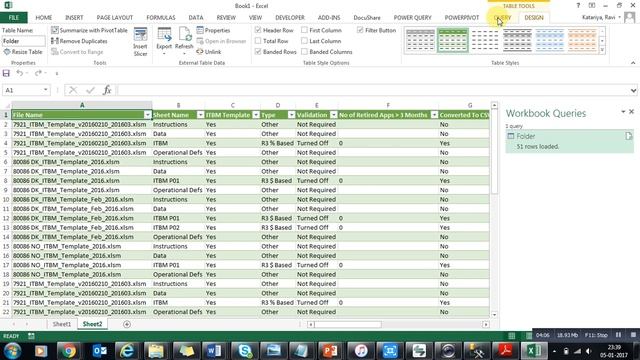Refresh the external table data
Viewport: 640px width, 360px height.
(x=184, y=42)
